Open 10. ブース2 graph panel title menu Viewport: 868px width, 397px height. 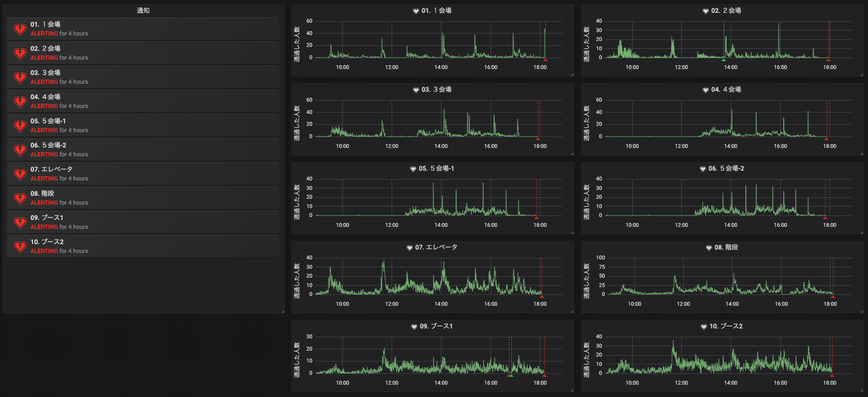pyautogui.click(x=726, y=326)
